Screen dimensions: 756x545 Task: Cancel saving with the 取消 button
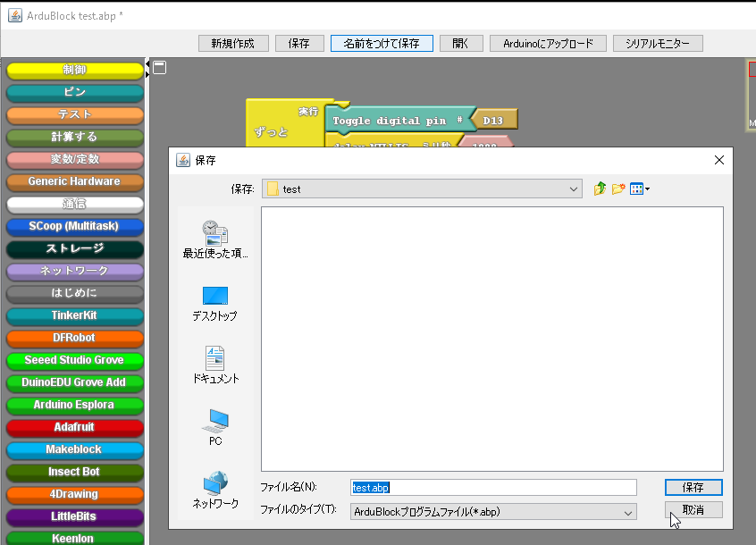[693, 509]
